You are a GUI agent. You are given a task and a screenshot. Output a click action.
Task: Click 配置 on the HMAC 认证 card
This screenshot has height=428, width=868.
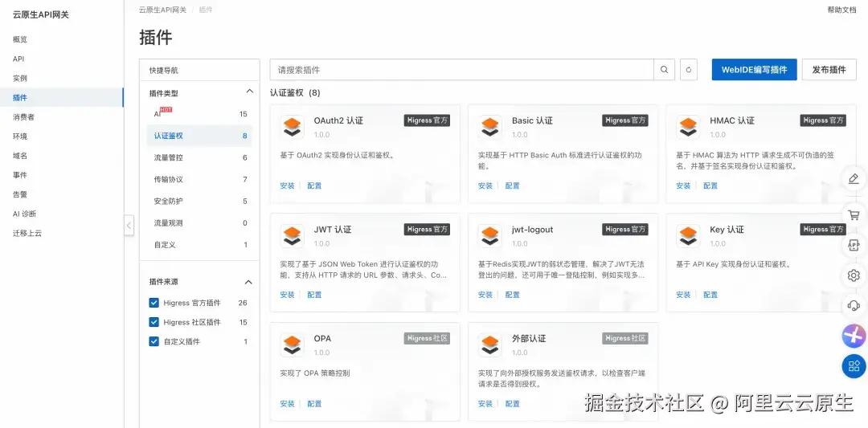[x=710, y=185]
